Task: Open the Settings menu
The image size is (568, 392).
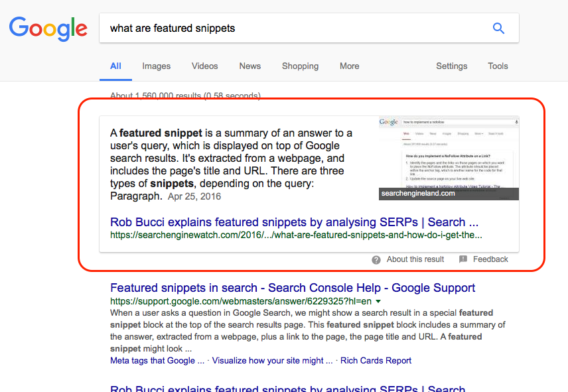Action: [452, 66]
